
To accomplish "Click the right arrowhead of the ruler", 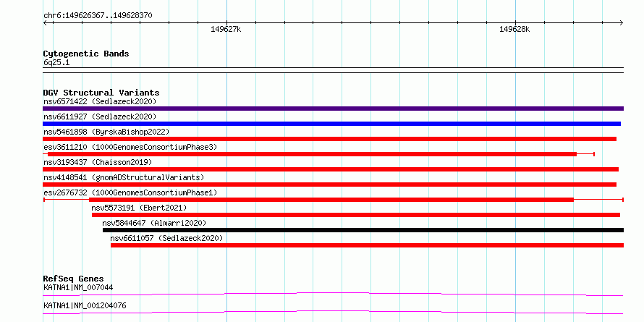I will [x=622, y=22].
